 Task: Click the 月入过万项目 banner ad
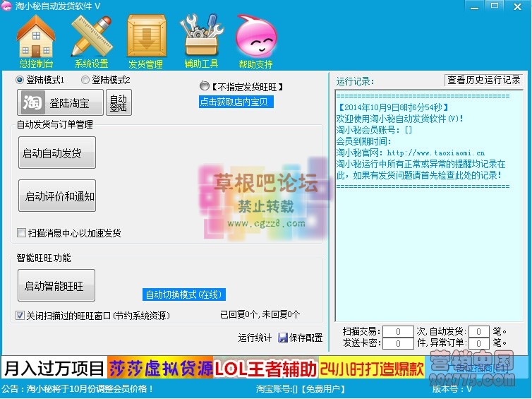point(54,369)
